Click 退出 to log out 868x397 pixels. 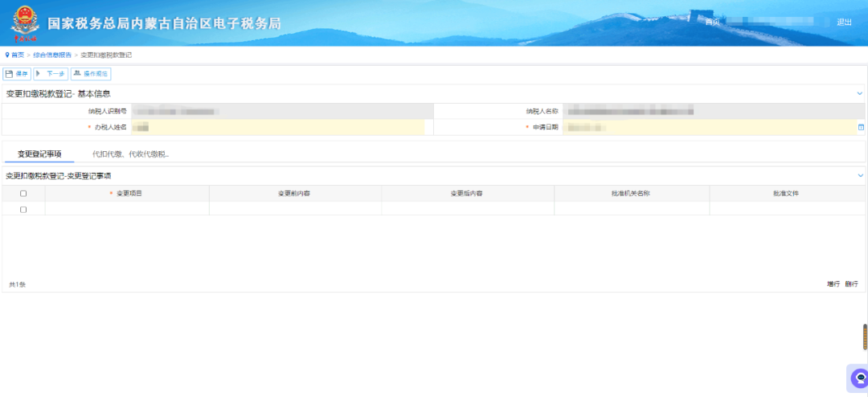pos(844,23)
